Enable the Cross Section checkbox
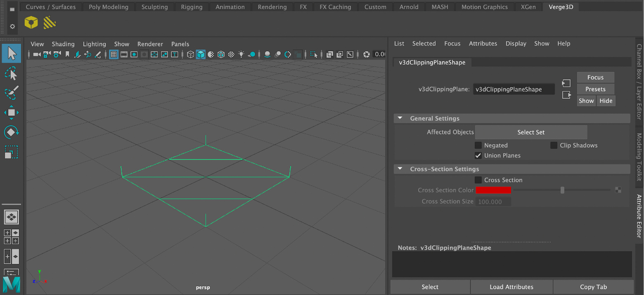The height and width of the screenshot is (295, 644). click(x=478, y=180)
